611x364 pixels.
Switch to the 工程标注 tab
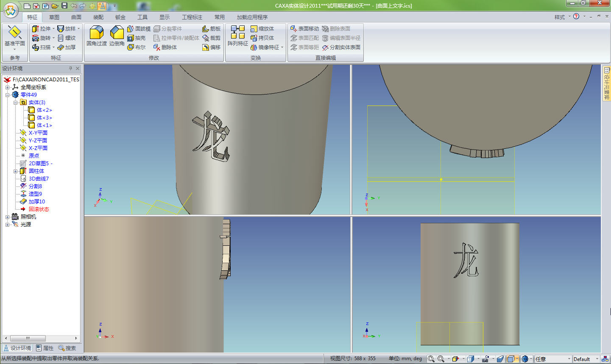pyautogui.click(x=192, y=17)
